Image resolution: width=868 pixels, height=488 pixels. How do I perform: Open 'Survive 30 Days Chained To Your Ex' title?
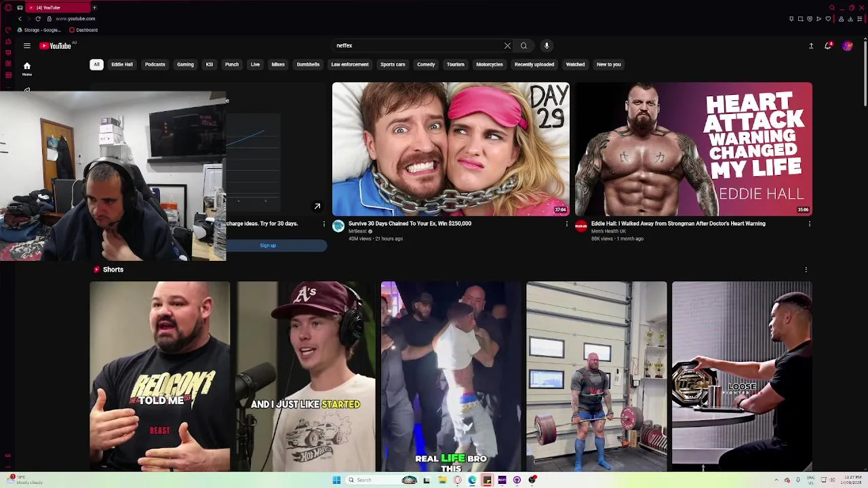(410, 224)
